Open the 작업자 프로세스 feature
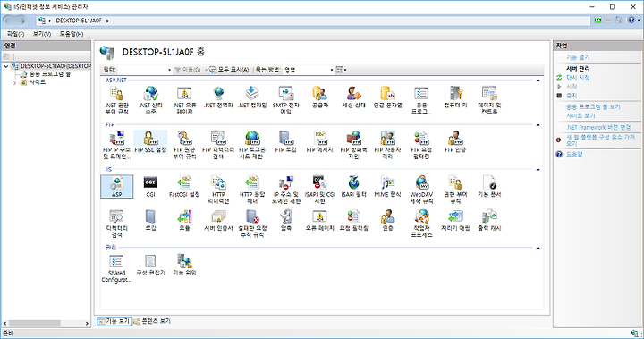Viewport: 644px width, 339px height. point(421,223)
